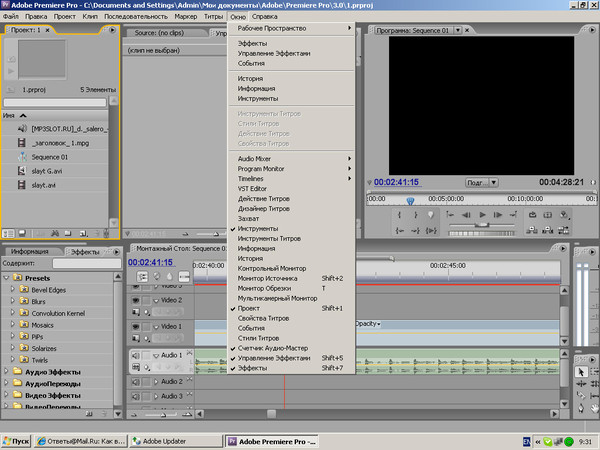Expand the Mosaics preset folder

[13, 324]
